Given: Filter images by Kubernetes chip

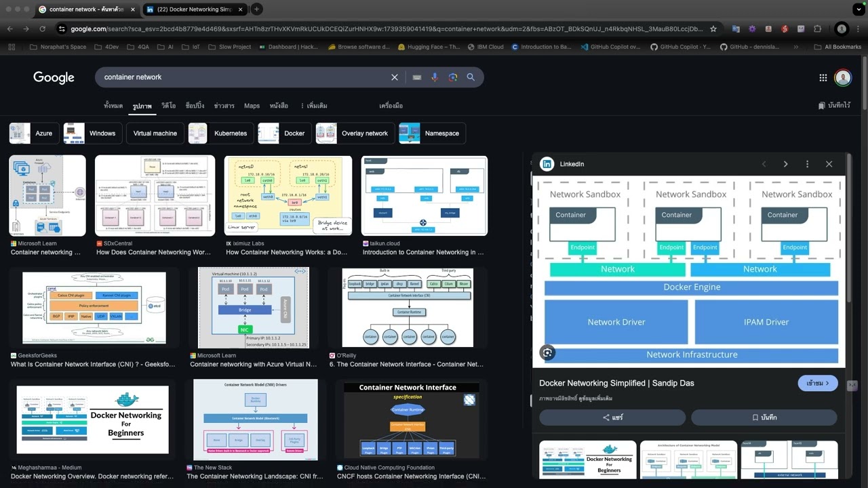Looking at the screenshot, I should [221, 134].
